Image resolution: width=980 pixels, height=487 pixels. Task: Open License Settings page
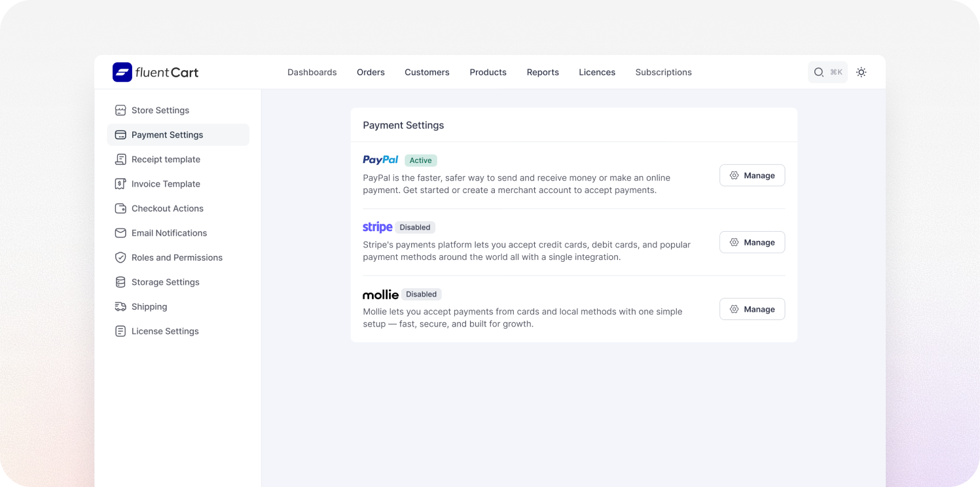pyautogui.click(x=178, y=331)
